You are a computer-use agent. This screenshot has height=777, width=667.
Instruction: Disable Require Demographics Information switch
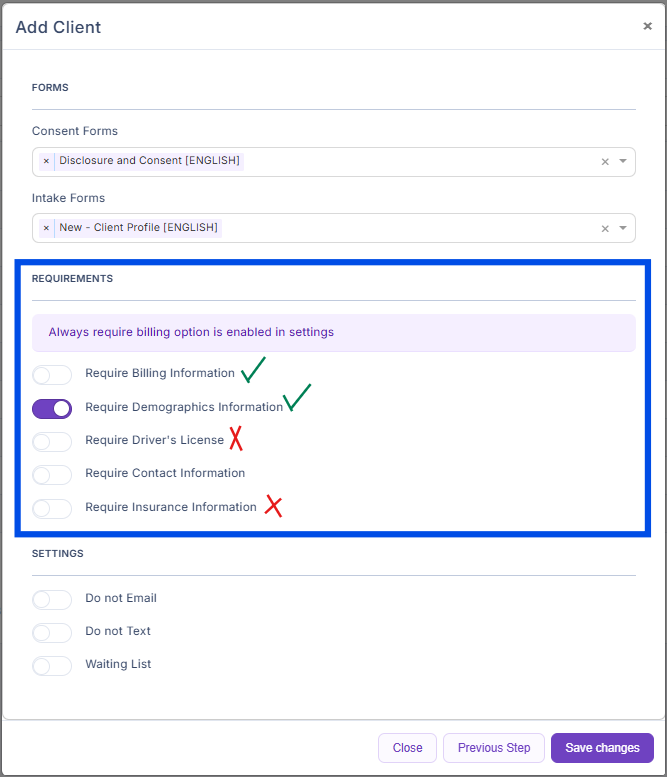click(52, 408)
